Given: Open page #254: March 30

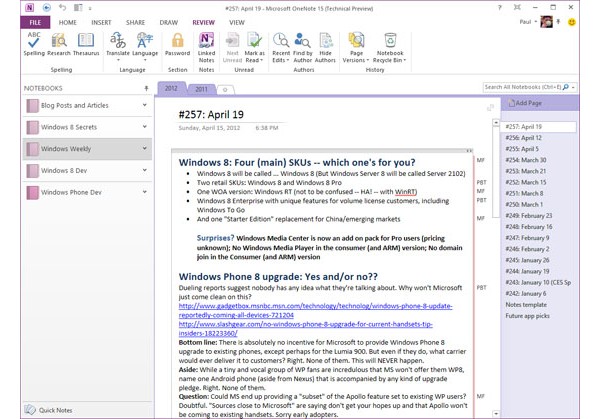Looking at the screenshot, I should click(525, 160).
